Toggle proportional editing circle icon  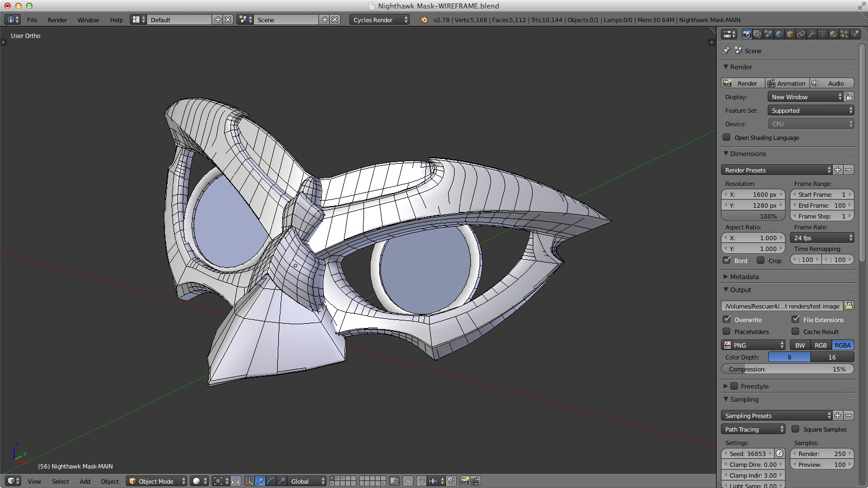click(408, 481)
